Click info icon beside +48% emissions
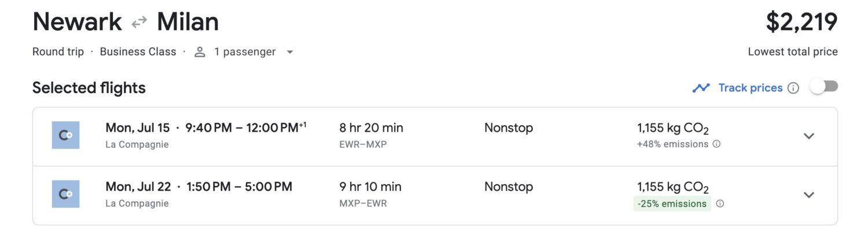The image size is (868, 238). [x=716, y=144]
